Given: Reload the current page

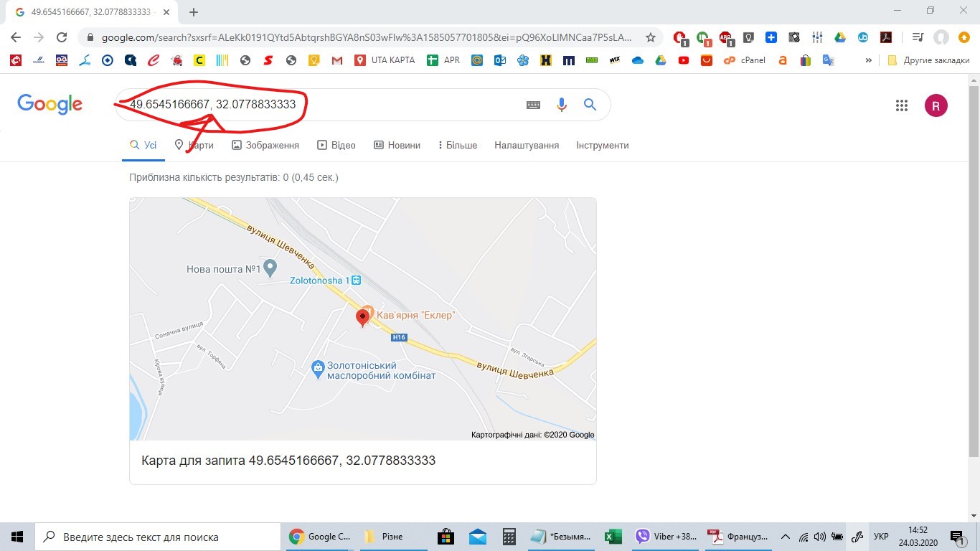Looking at the screenshot, I should coord(62,37).
